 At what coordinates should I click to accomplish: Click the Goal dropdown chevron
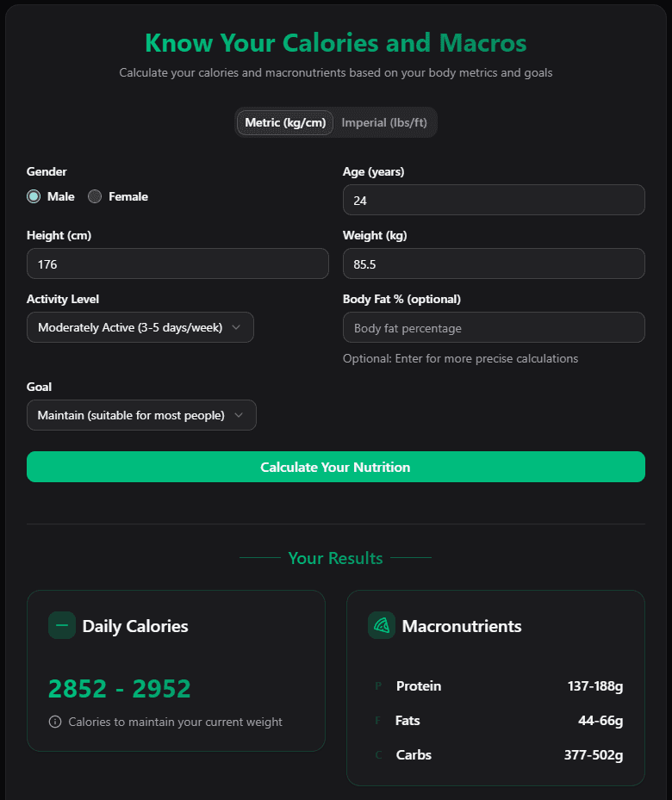pos(240,415)
